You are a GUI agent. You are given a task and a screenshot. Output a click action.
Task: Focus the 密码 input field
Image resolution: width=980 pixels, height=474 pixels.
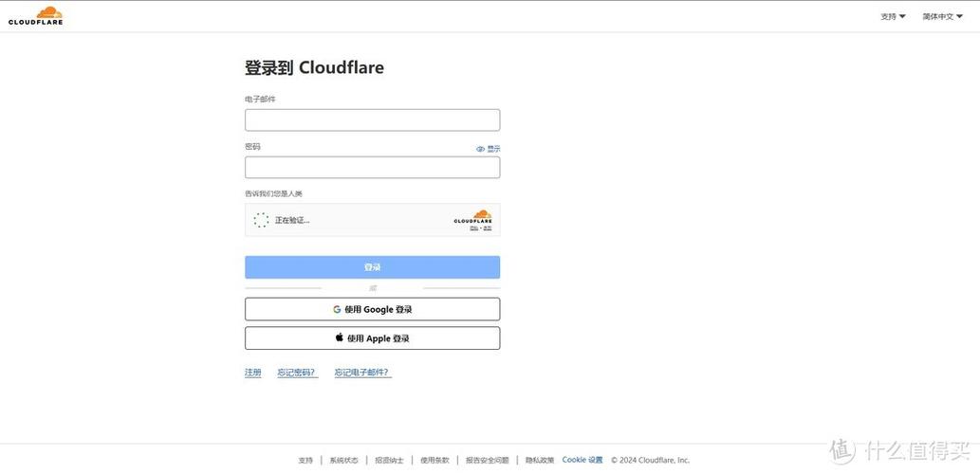(373, 168)
